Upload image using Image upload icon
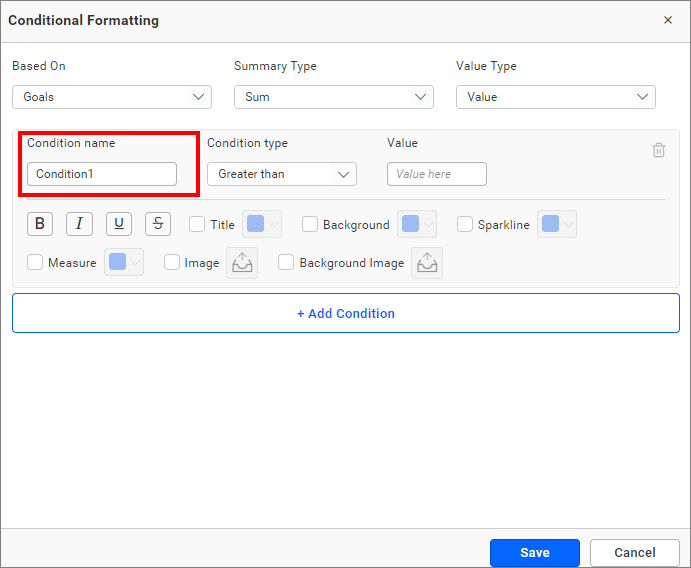691x568 pixels. (x=242, y=263)
